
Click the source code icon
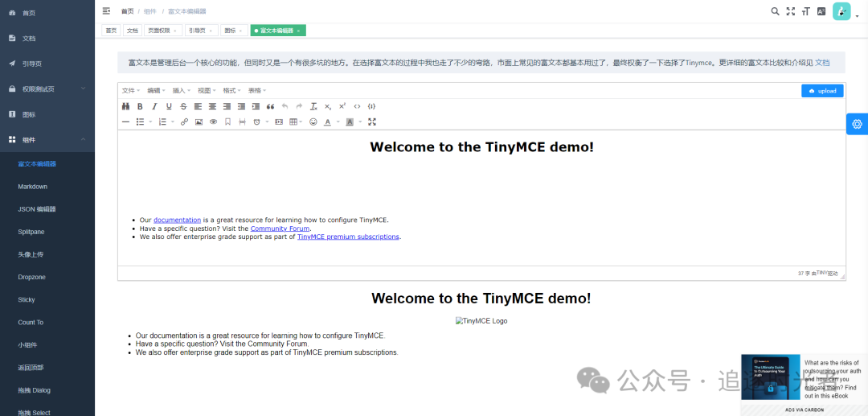point(357,106)
